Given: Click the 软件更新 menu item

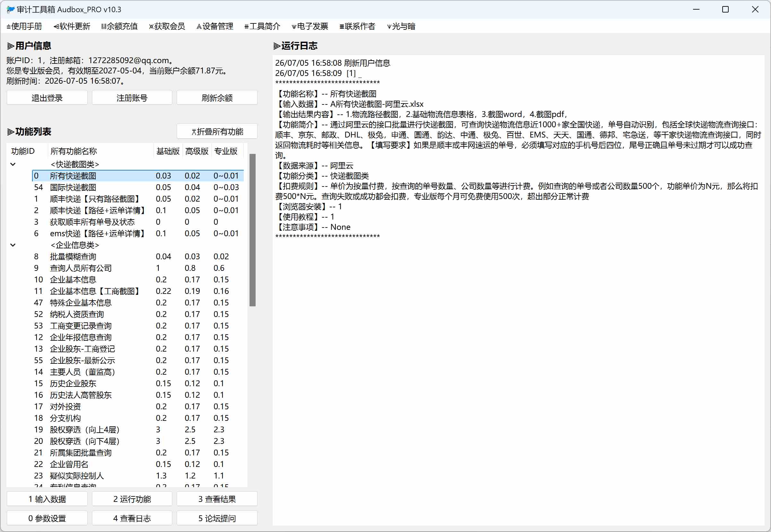Looking at the screenshot, I should pos(72,26).
